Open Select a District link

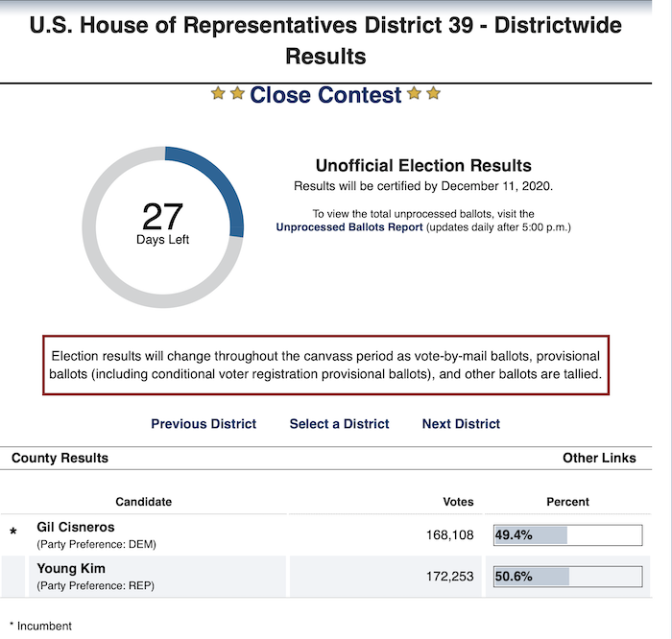(340, 423)
